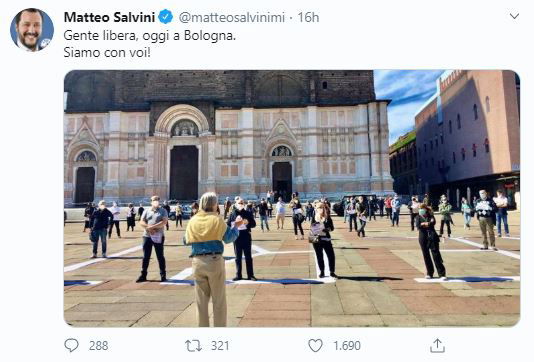Viewport: 534px width, 362px height.
Task: Open the Matteo Salvini display name link
Action: click(x=109, y=17)
